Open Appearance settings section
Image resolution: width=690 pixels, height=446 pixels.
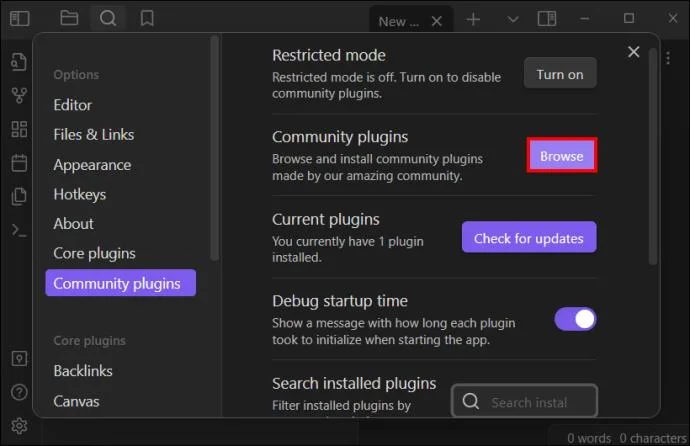92,165
